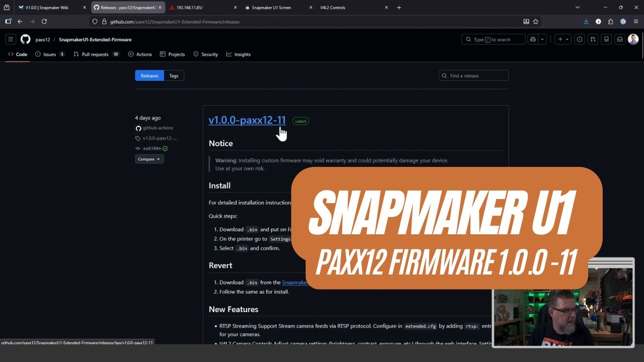The image size is (644, 362).
Task: Select the Releases toggle button
Action: (149, 76)
